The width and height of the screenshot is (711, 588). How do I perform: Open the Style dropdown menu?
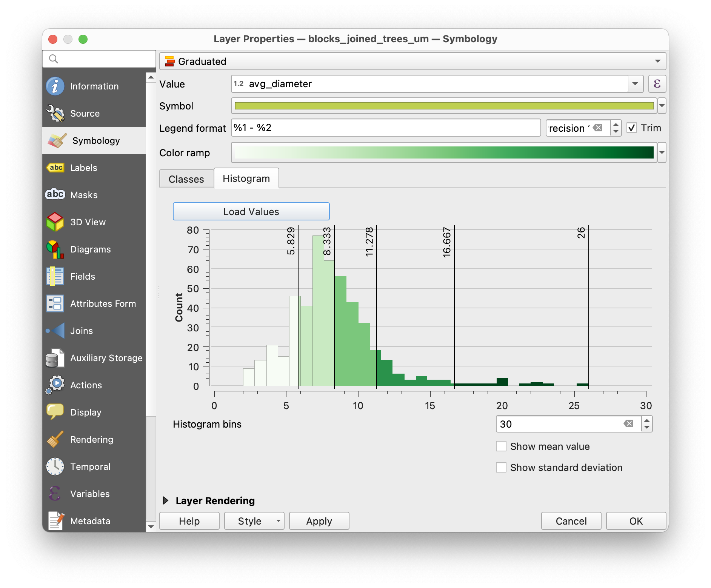[x=254, y=521]
